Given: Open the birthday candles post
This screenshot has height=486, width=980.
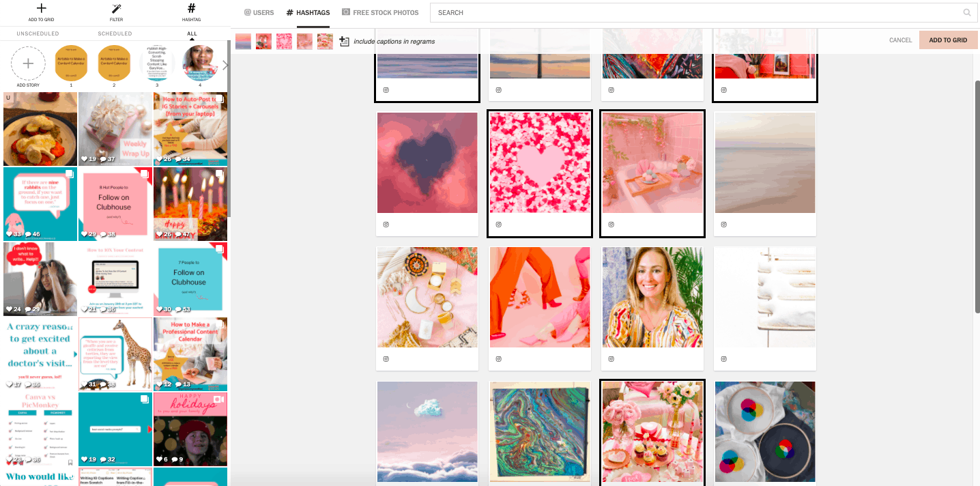Looking at the screenshot, I should (x=190, y=204).
